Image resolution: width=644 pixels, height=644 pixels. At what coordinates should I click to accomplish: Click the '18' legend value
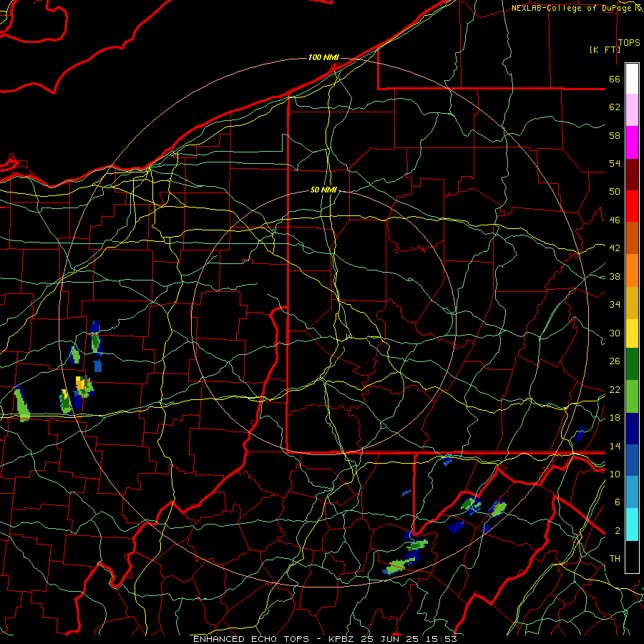(615, 418)
